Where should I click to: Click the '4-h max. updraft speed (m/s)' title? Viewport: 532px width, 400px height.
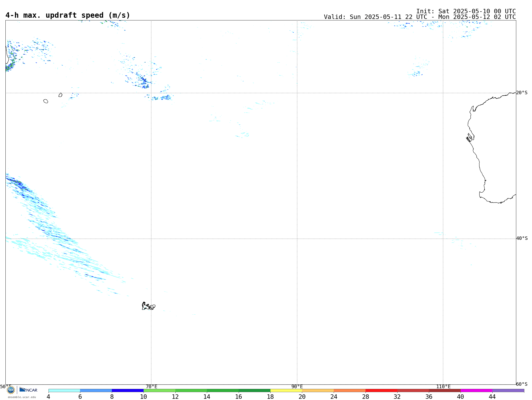(x=68, y=15)
